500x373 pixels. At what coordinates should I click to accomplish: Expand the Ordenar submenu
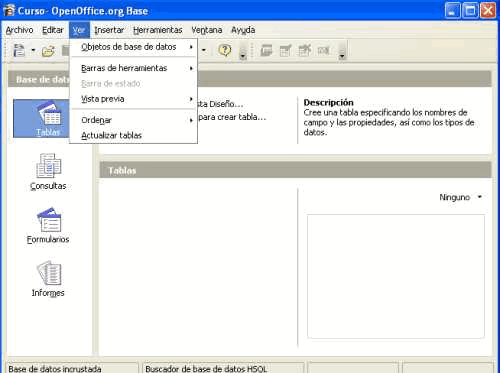tap(133, 120)
